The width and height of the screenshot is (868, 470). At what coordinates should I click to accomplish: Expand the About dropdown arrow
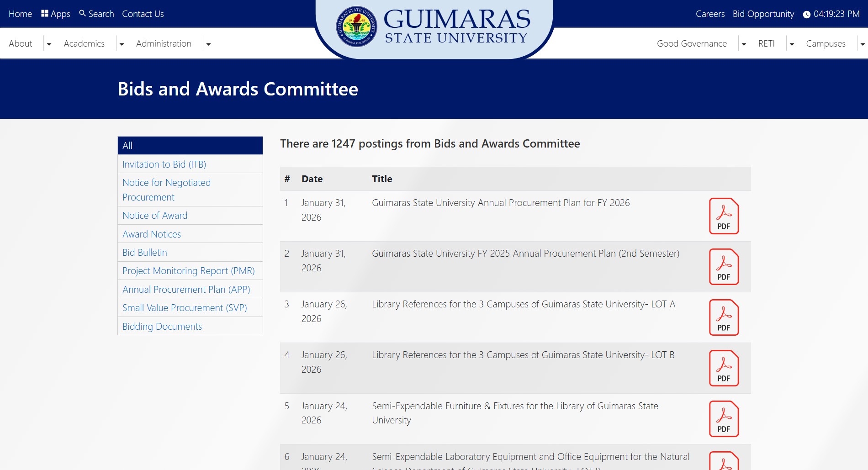point(49,44)
